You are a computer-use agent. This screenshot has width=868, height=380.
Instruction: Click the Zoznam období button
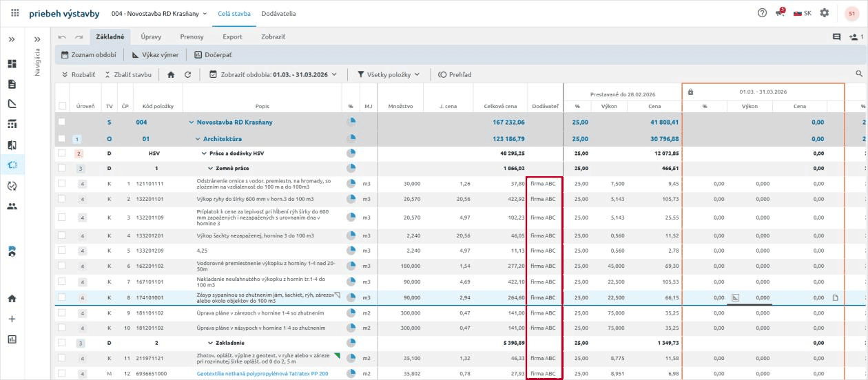tap(89, 54)
